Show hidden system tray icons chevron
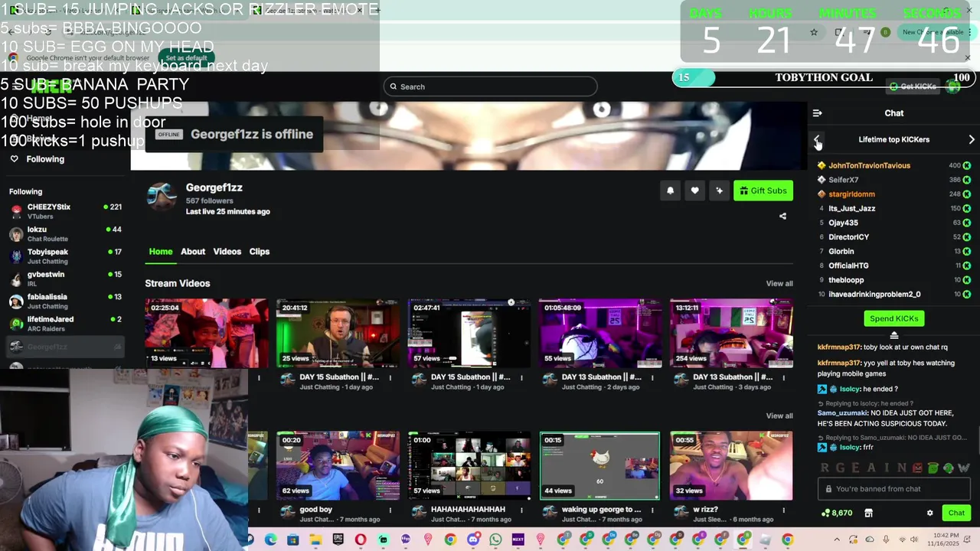This screenshot has height=551, width=980. (837, 540)
